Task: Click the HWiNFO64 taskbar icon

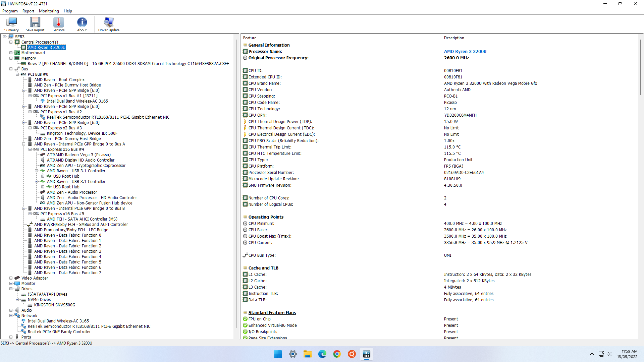Action: pos(367,354)
